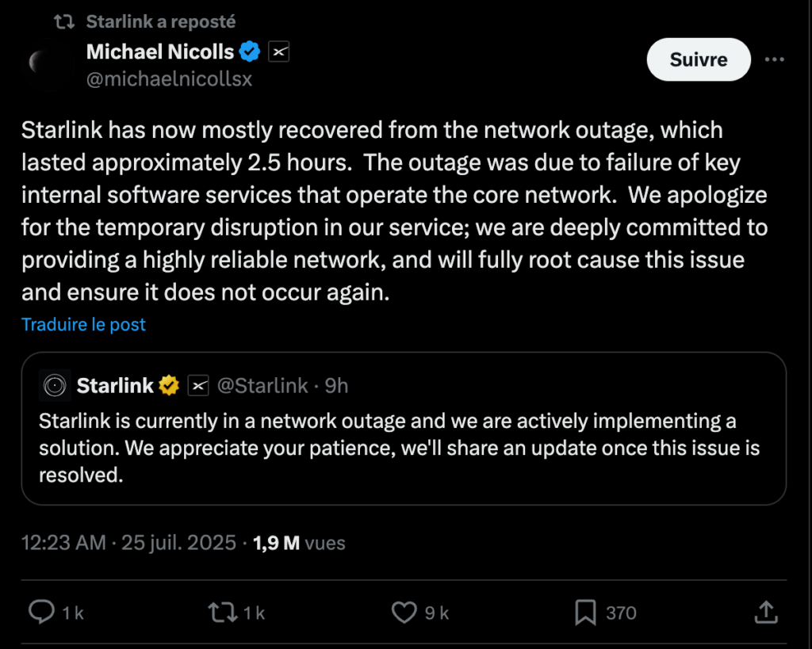Click the 1,9 M vues count
This screenshot has width=812, height=649.
click(299, 543)
